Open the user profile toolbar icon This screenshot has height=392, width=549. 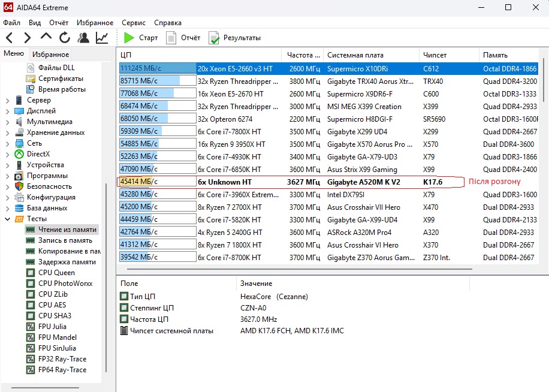pyautogui.click(x=83, y=37)
